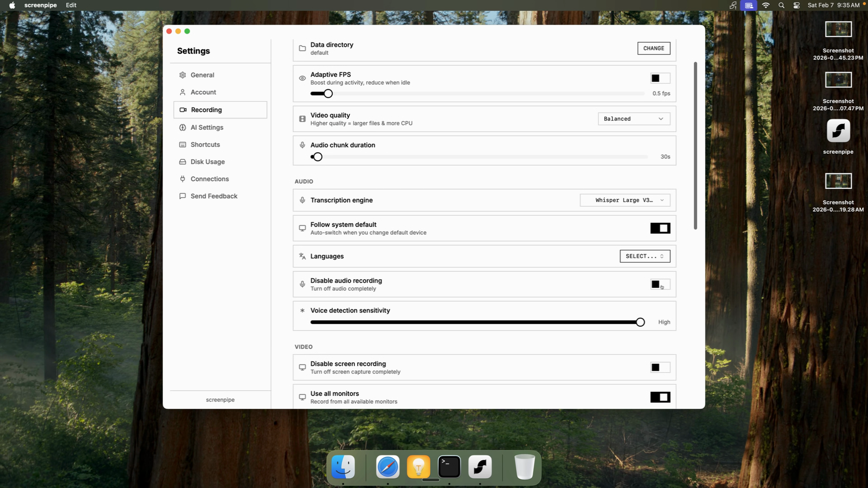
Task: Open Finder from the Dock
Action: pos(343,467)
